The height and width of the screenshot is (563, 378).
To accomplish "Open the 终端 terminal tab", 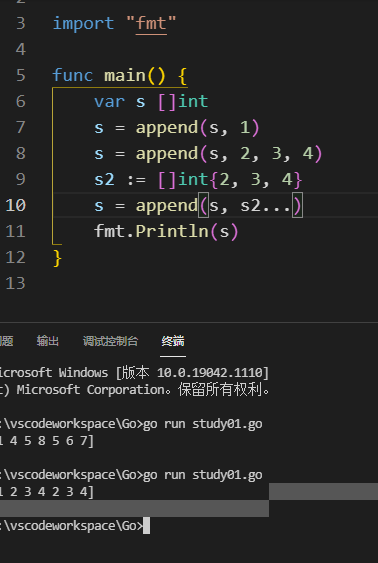I will click(x=173, y=341).
